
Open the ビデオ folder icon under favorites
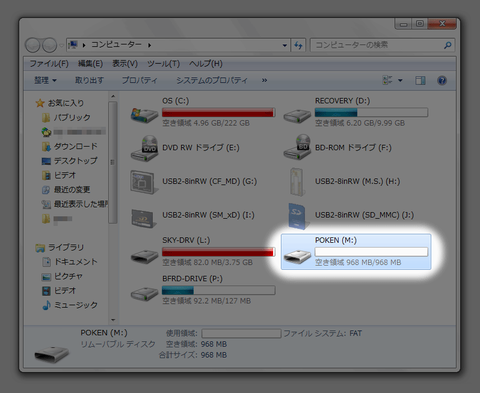pyautogui.click(x=46, y=175)
